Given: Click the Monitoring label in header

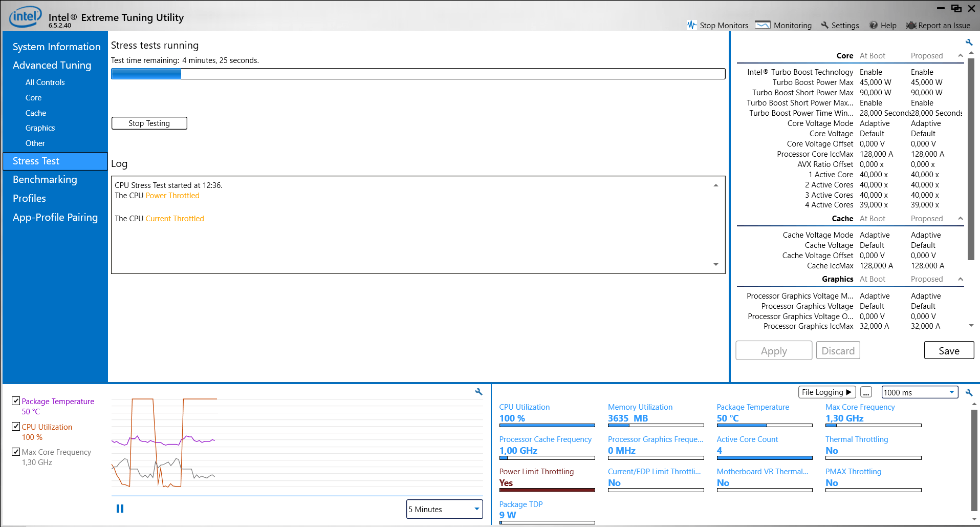Looking at the screenshot, I should (793, 26).
